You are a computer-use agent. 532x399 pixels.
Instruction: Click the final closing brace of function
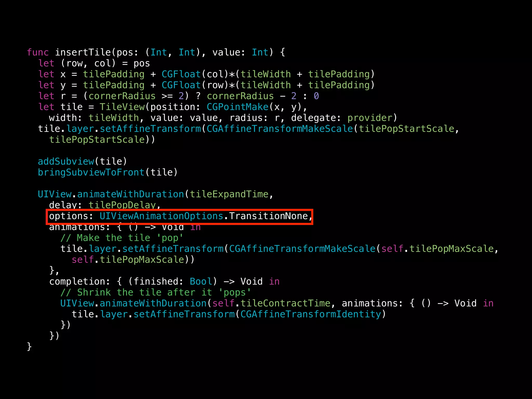pyautogui.click(x=29, y=347)
